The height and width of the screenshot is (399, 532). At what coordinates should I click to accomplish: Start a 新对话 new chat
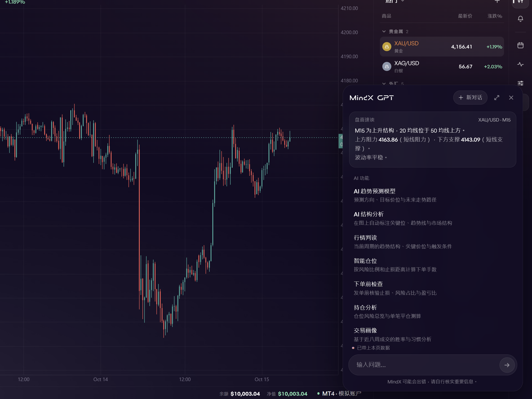coord(470,98)
